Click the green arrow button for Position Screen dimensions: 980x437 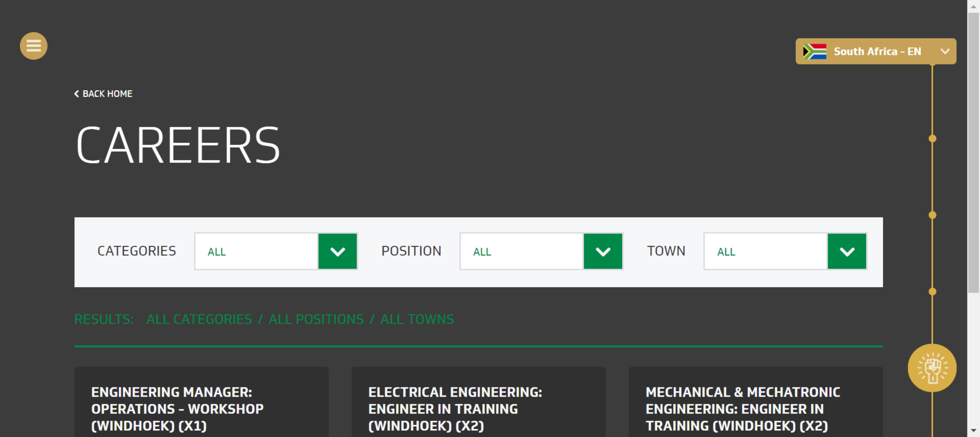tap(603, 251)
